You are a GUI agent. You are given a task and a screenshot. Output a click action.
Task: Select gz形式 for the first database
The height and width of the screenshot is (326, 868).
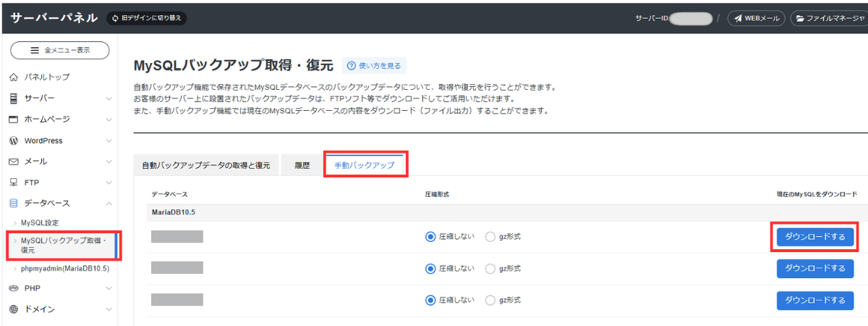coord(490,237)
